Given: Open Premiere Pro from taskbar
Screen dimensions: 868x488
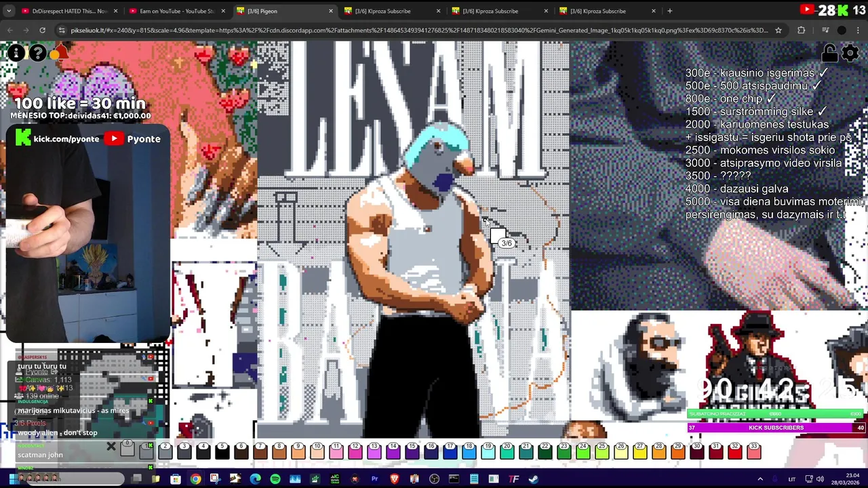Looking at the screenshot, I should click(x=374, y=479).
